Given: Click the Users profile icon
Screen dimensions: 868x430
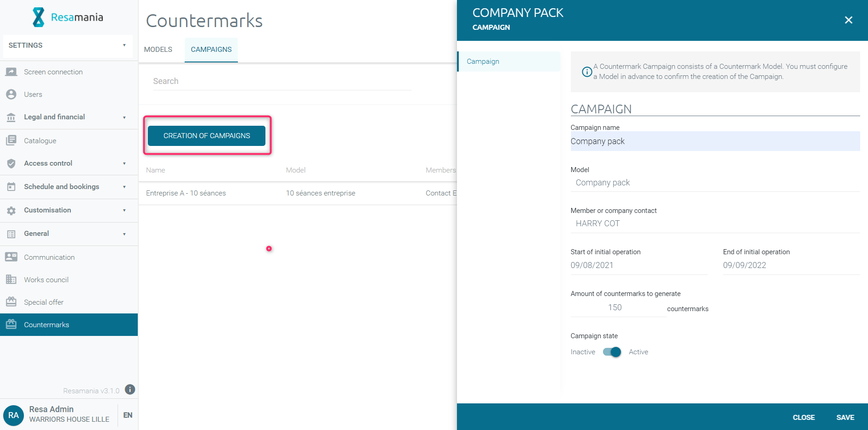Looking at the screenshot, I should (x=11, y=95).
